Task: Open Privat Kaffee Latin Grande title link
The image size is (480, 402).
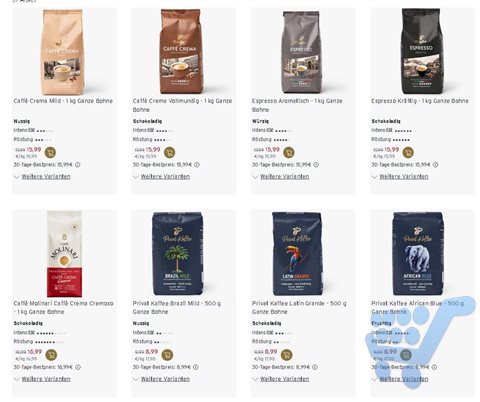Action: coord(299,307)
